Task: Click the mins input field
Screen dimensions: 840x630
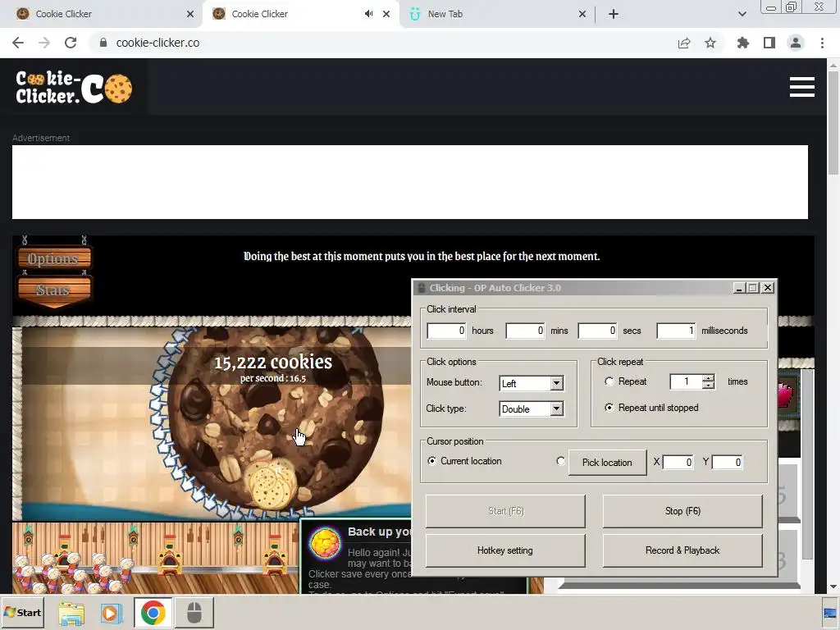Action: click(x=525, y=331)
